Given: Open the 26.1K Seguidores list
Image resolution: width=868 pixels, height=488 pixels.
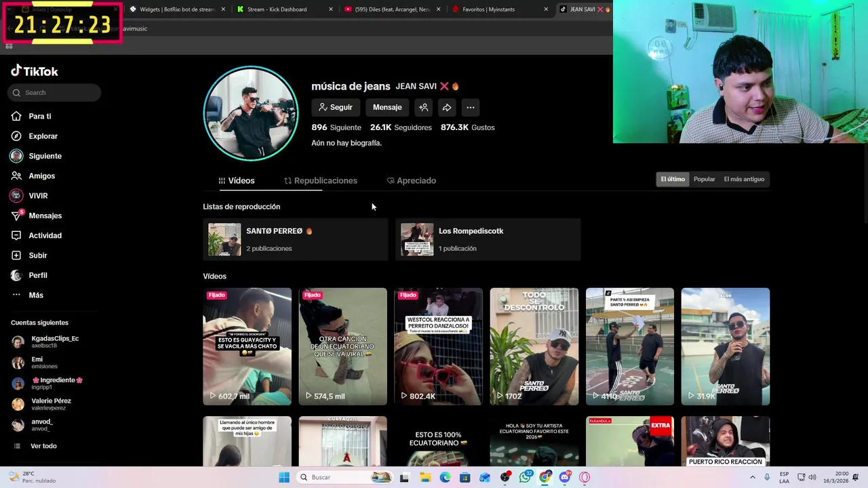Looking at the screenshot, I should [401, 127].
